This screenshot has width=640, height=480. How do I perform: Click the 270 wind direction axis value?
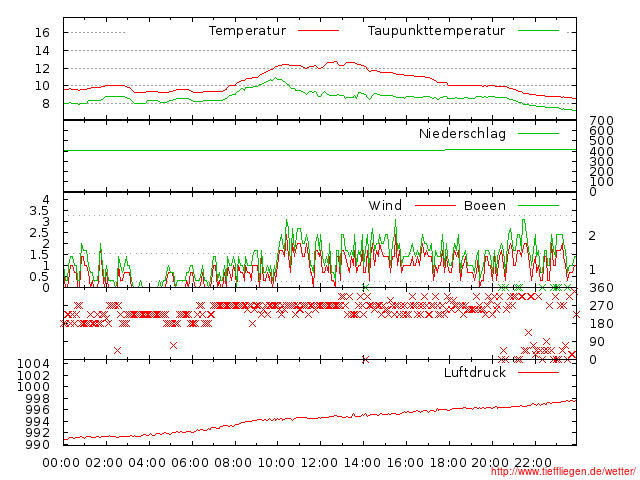click(x=601, y=306)
